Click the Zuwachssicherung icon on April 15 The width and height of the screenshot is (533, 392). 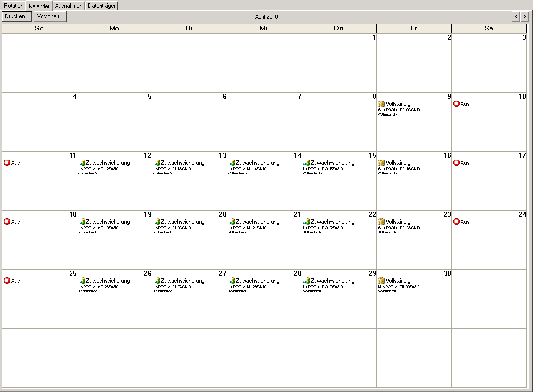[x=306, y=163]
